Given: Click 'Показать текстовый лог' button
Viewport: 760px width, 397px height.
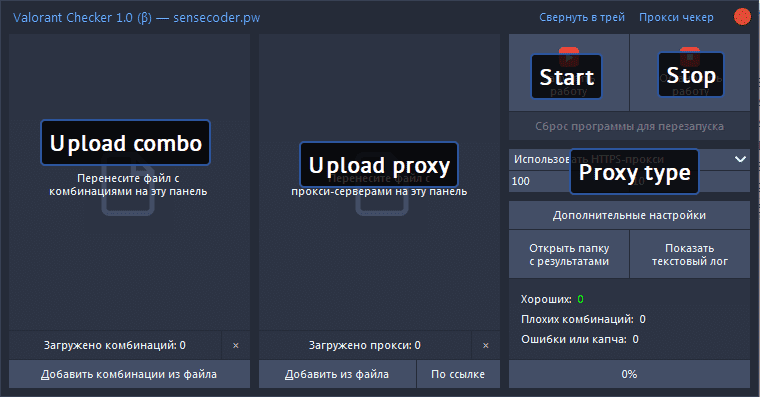Looking at the screenshot, I should coord(690,254).
